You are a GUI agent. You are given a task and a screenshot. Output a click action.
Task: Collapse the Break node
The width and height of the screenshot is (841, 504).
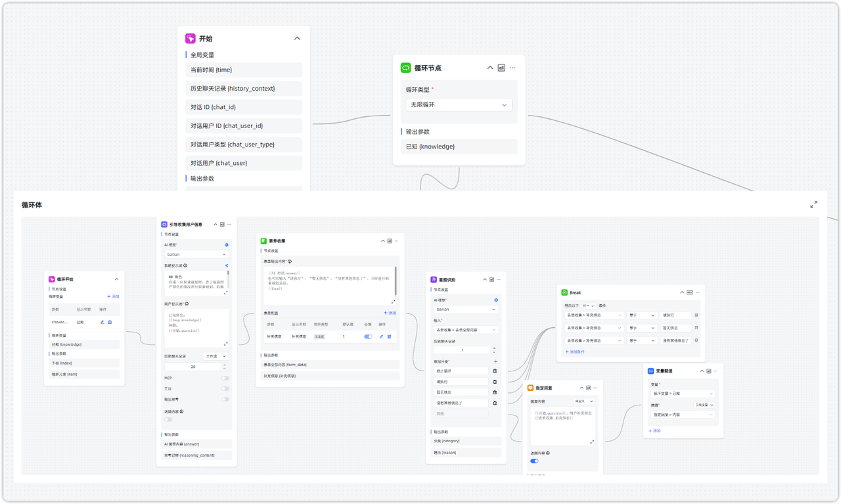pyautogui.click(x=681, y=292)
